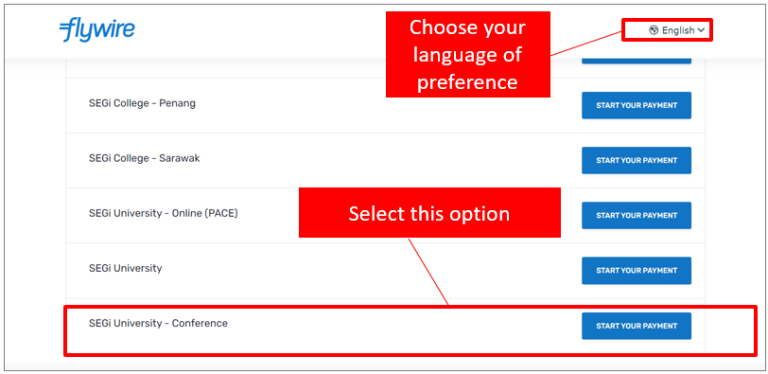The width and height of the screenshot is (768, 374).
Task: Click the Flywire logo in the header
Action: [97, 30]
